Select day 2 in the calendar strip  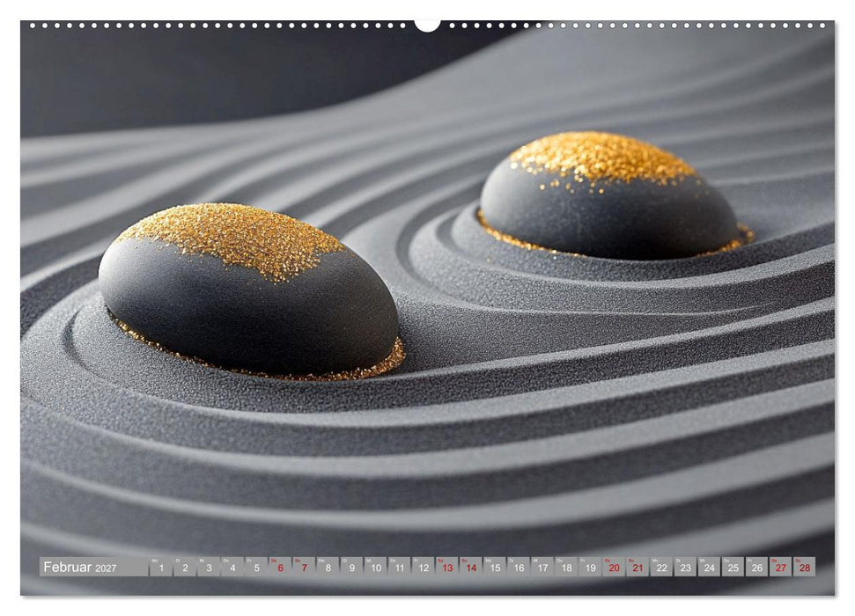(x=185, y=567)
